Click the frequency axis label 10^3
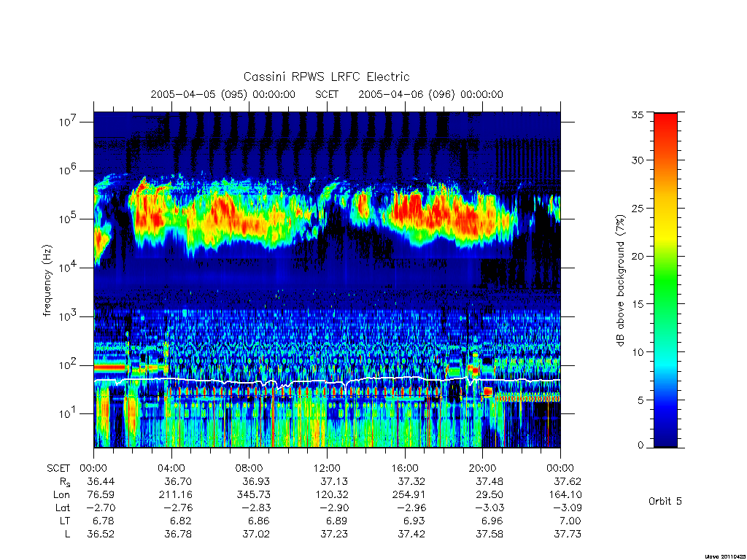Screen dimensions: 747x560 pos(68,316)
